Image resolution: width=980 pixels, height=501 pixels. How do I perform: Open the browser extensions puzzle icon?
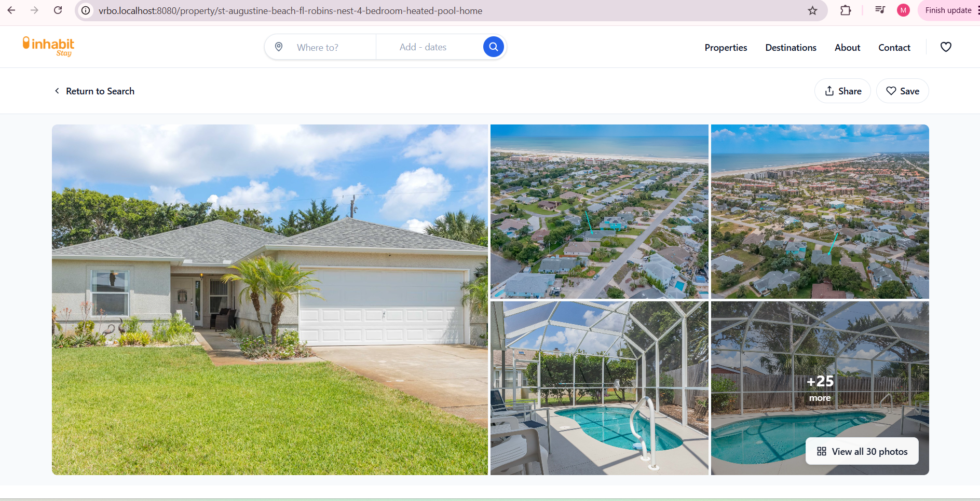845,10
